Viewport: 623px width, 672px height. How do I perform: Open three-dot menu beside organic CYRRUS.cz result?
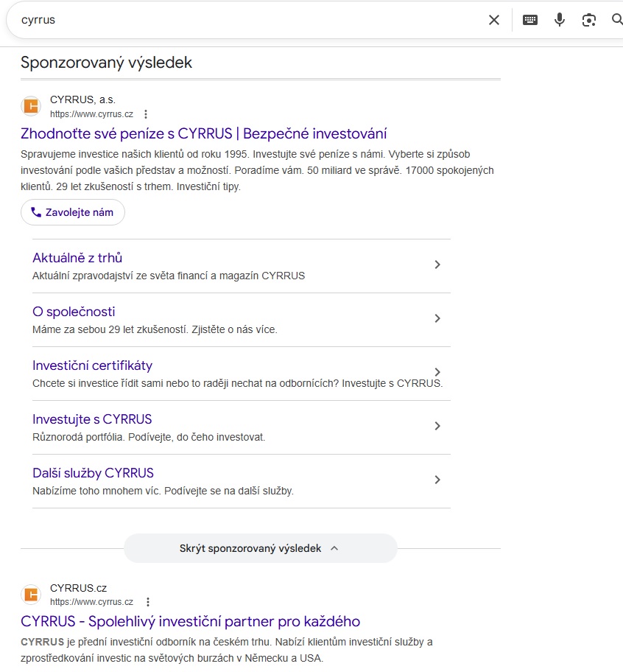pyautogui.click(x=148, y=602)
